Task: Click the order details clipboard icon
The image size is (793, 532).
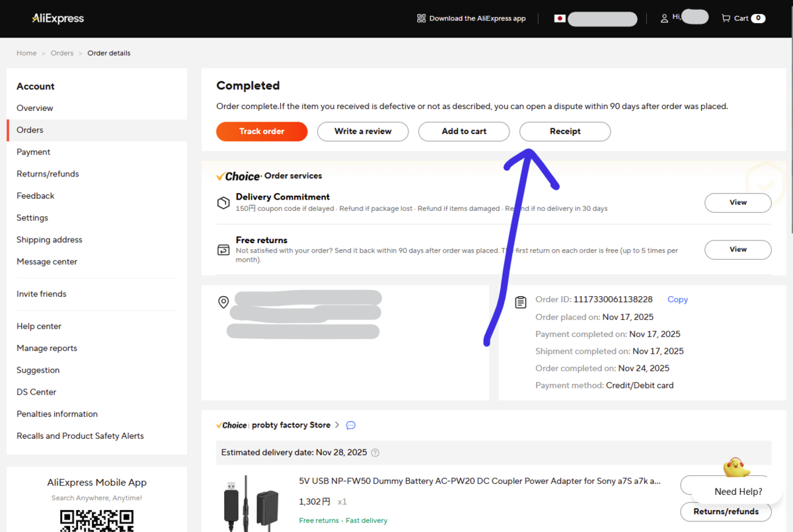Action: click(x=521, y=302)
